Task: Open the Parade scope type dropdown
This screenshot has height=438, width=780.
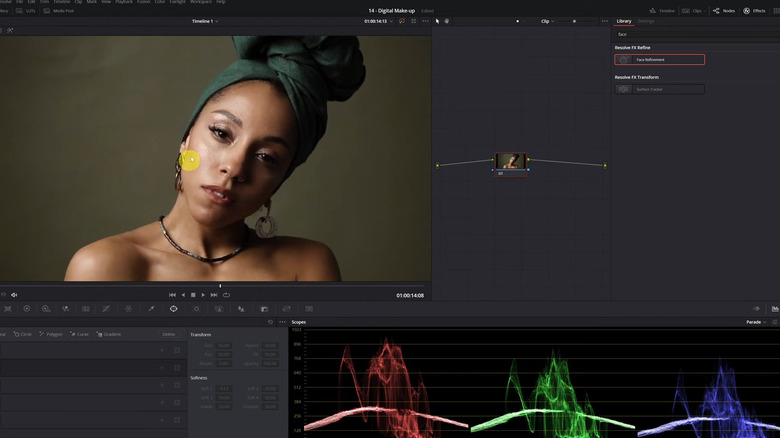Action: point(756,322)
